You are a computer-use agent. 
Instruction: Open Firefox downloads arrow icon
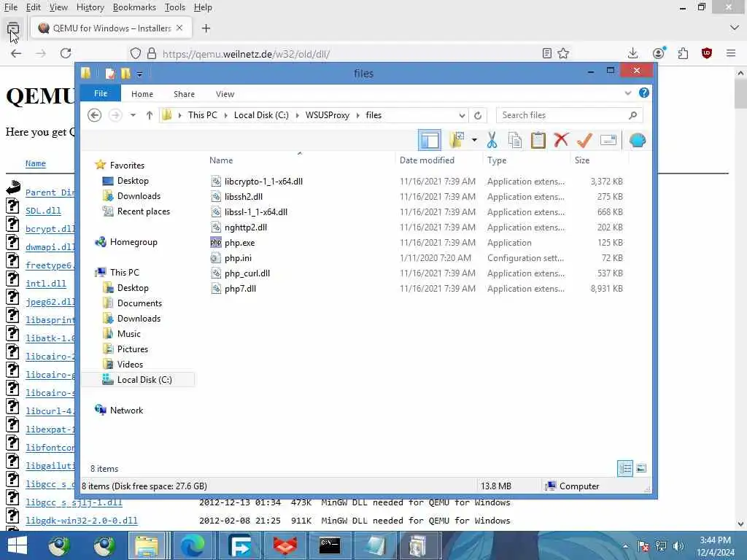coord(632,53)
